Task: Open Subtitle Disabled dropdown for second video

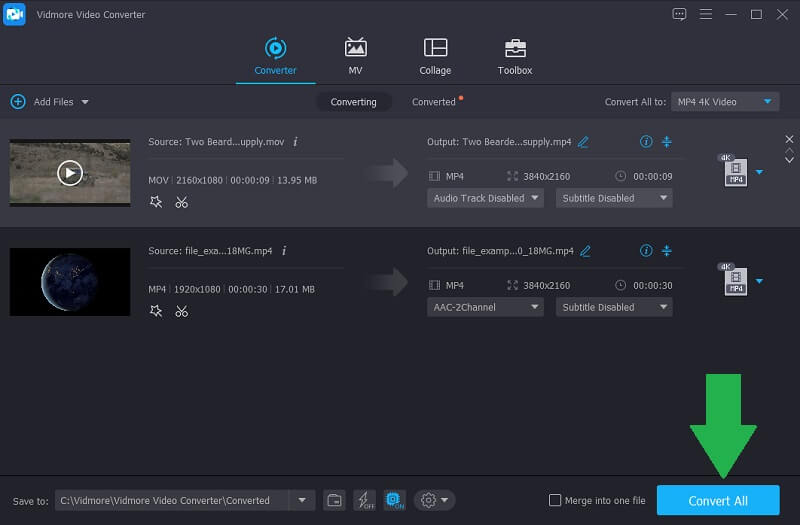Action: [x=614, y=307]
